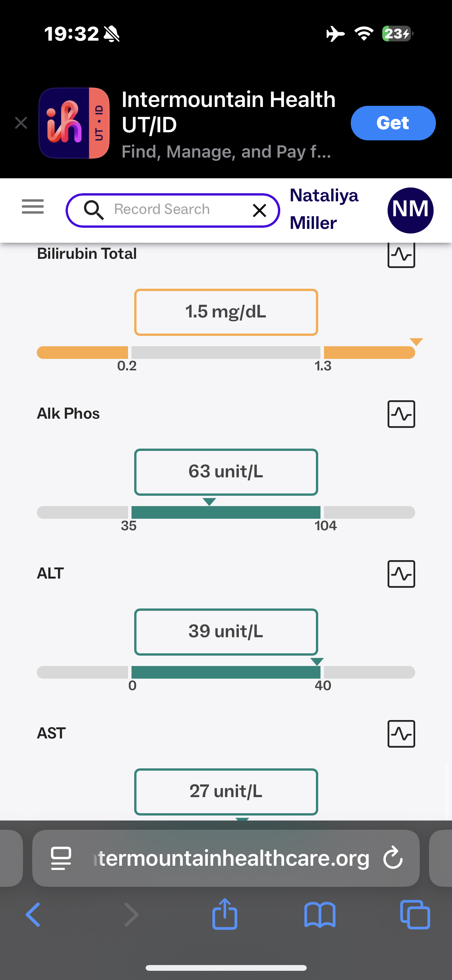
Task: View AST trend chart icon
Action: [401, 734]
